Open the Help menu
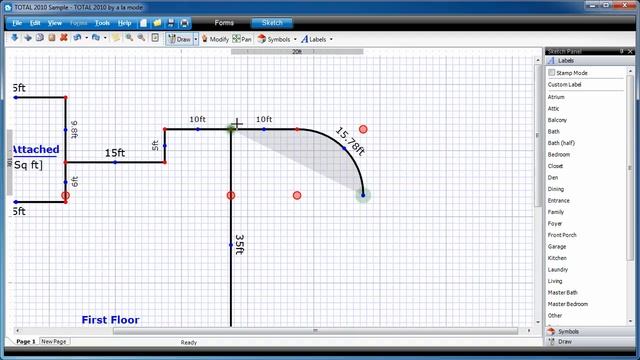Image resolution: width=640 pixels, height=360 pixels. [124, 23]
